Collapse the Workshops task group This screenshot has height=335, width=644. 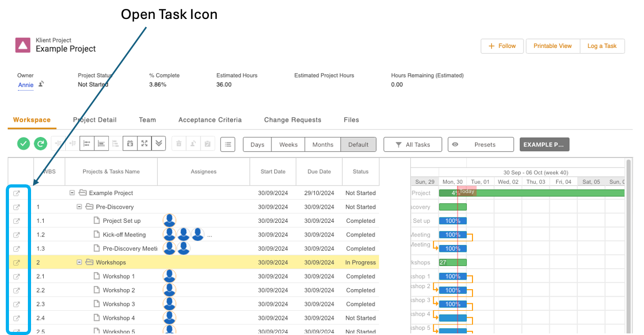[x=79, y=262]
